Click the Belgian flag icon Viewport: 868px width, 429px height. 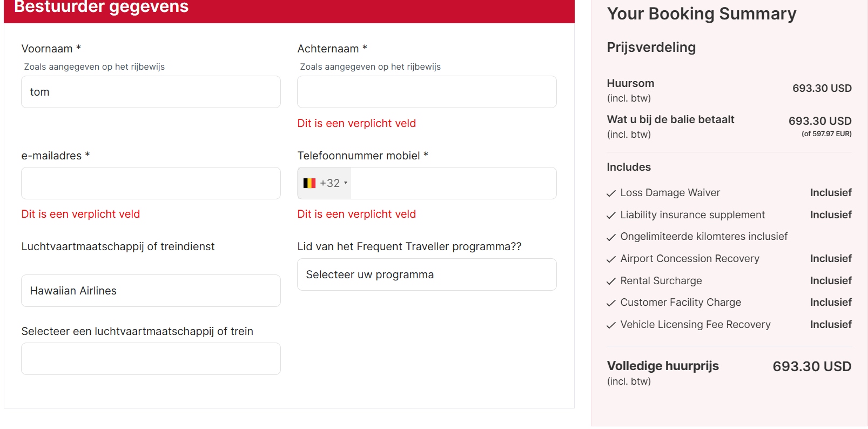coord(309,183)
